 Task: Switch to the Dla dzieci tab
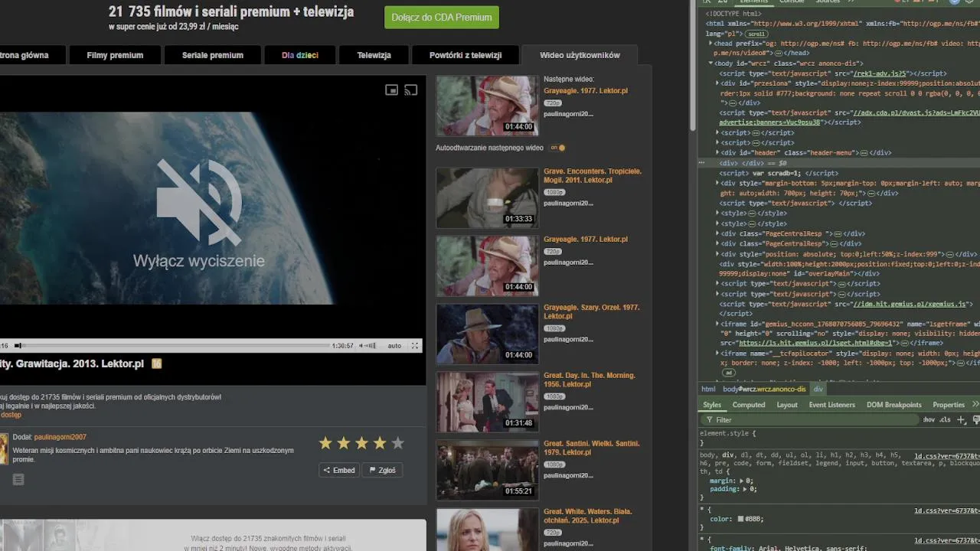pos(300,55)
